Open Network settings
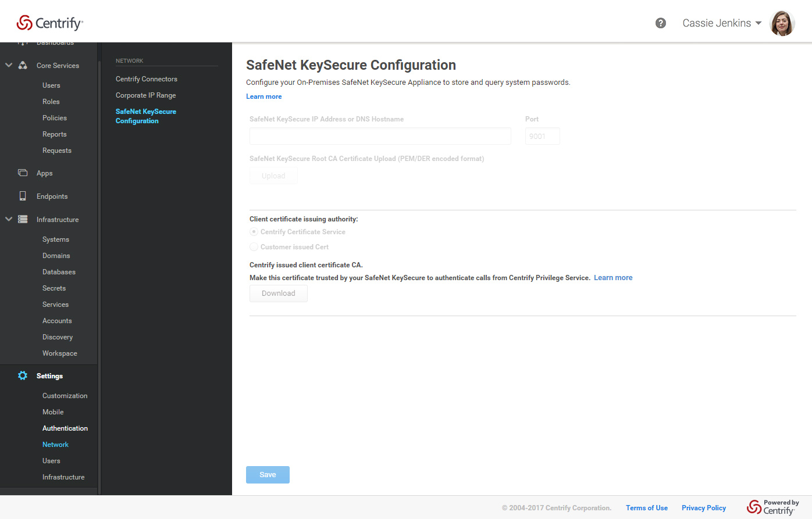This screenshot has width=812, height=519. [55, 445]
